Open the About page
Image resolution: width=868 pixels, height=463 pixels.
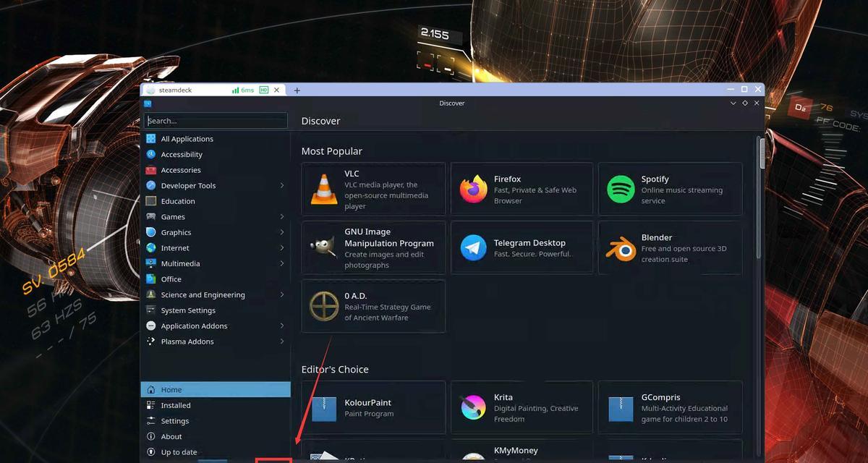pos(216,436)
